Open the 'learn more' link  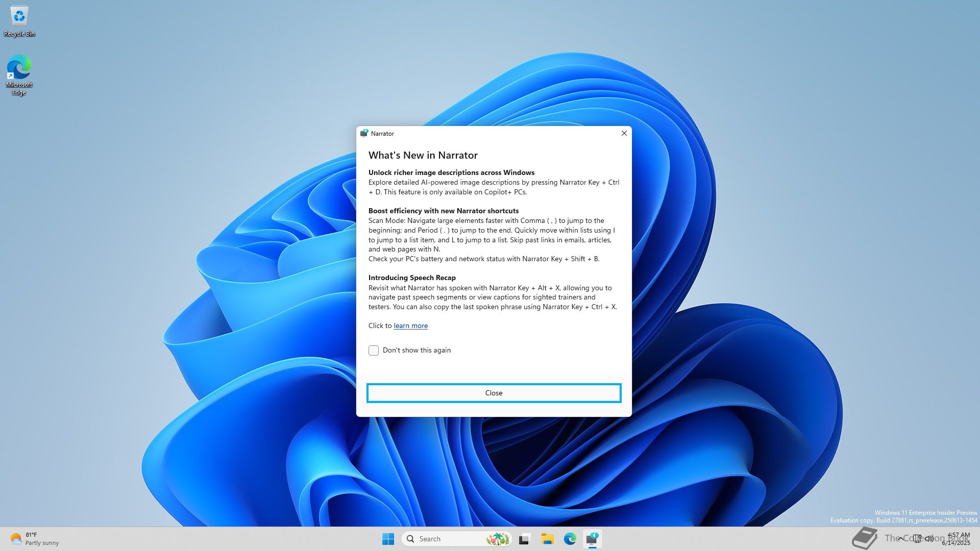coord(410,326)
